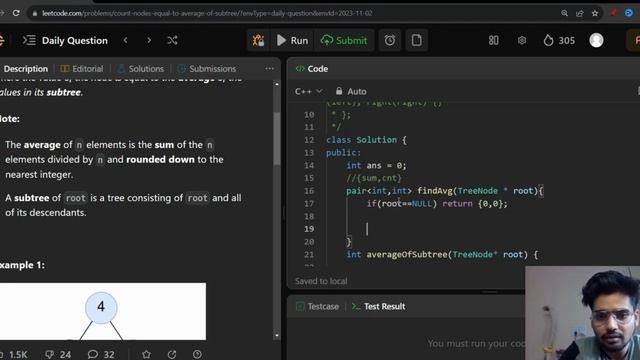640x360 pixels.
Task: Click the '//{sum,cnt}' comment line
Action: (373, 178)
